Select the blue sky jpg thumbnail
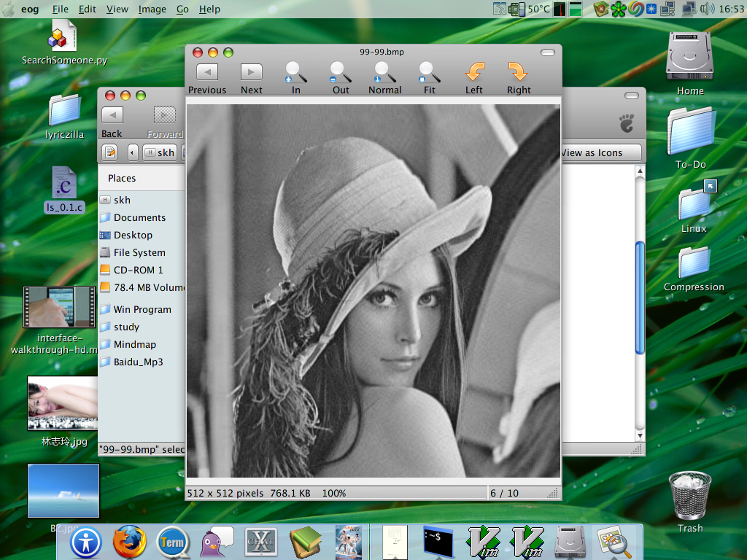Screen dimensions: 747x560 [63, 491]
